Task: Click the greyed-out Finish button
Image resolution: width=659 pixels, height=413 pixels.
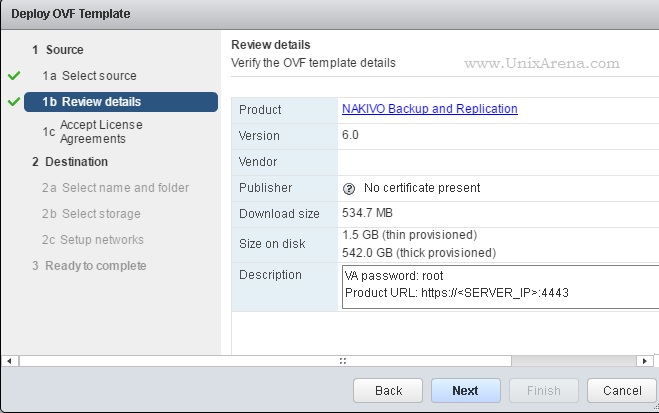Action: pos(544,391)
